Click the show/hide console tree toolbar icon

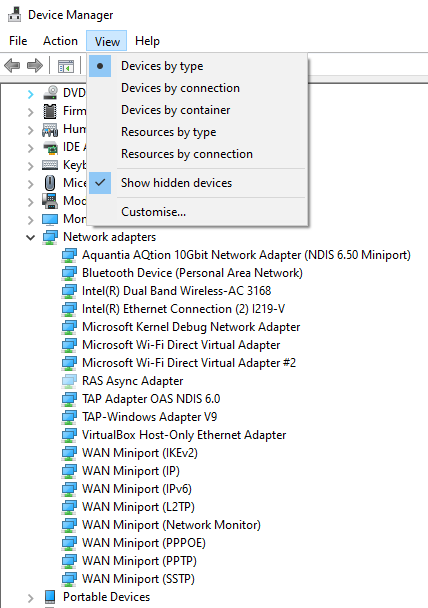(x=66, y=66)
